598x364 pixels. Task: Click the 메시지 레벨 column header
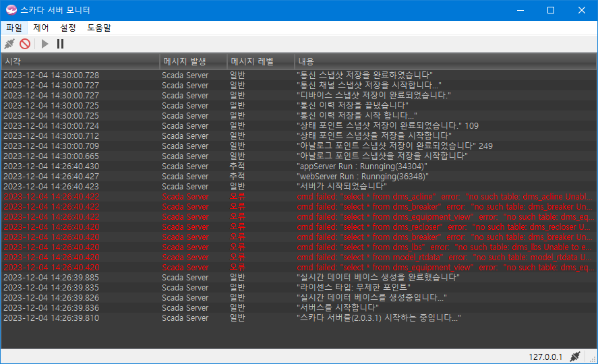point(260,61)
